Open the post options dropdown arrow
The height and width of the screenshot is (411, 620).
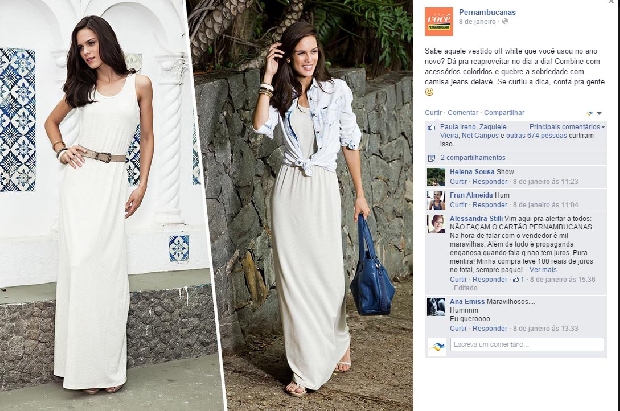click(x=599, y=114)
